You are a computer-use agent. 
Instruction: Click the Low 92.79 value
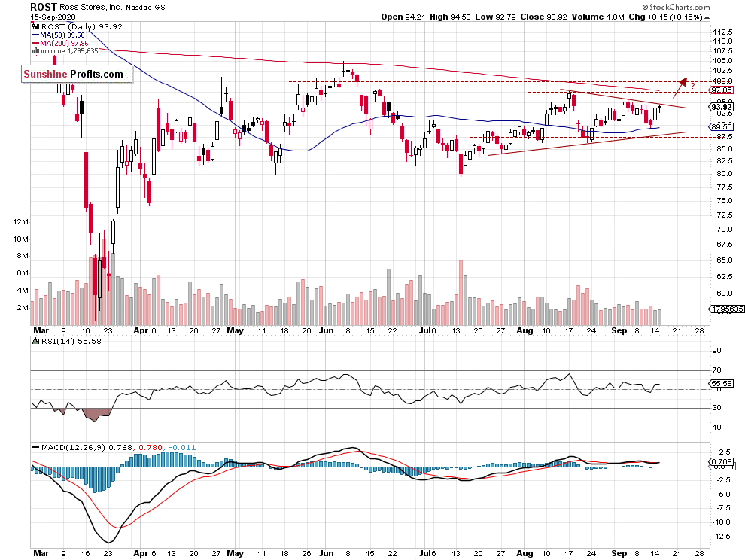click(495, 17)
